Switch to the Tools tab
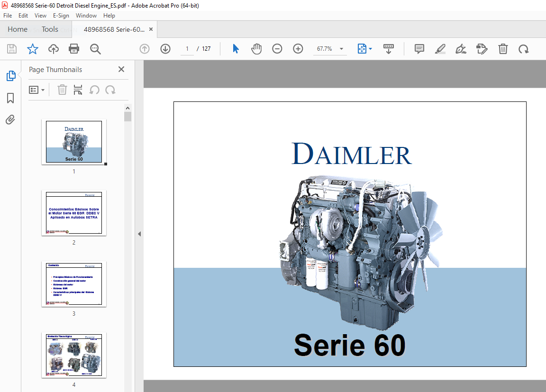Viewport: 546px width, 392px height. coord(50,29)
